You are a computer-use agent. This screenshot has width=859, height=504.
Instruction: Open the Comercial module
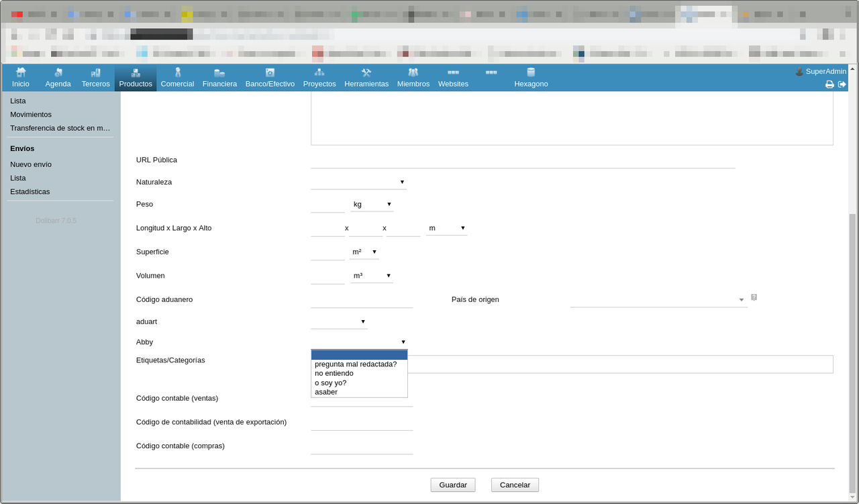[x=177, y=78]
